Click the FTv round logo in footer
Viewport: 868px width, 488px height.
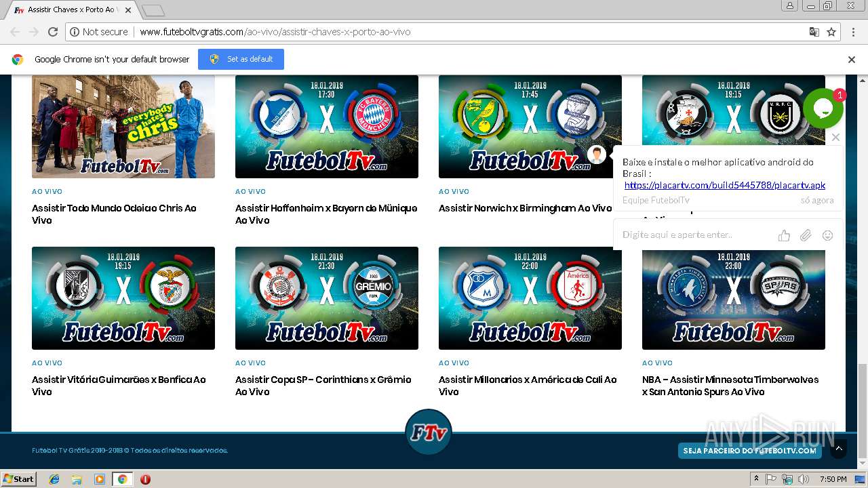pyautogui.click(x=429, y=432)
